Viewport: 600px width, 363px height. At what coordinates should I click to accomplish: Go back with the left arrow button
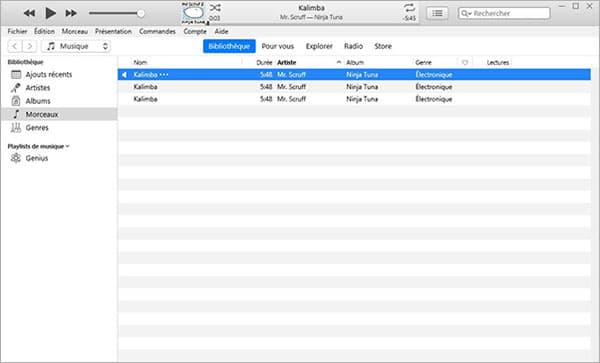15,46
